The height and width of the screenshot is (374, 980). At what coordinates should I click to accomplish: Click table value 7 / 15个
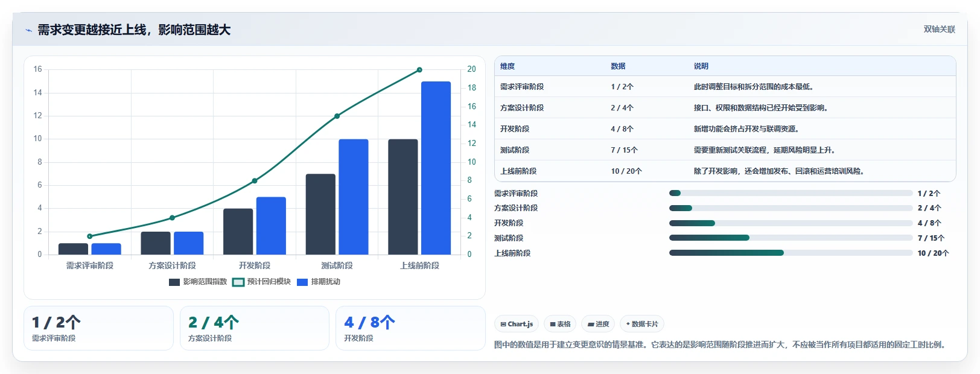click(624, 150)
